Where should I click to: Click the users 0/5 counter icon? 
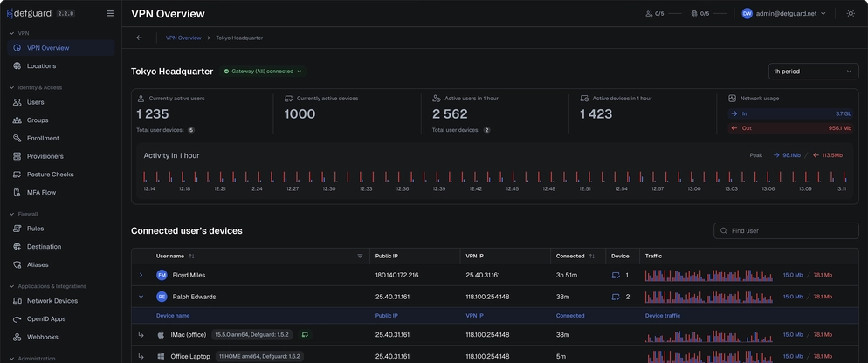(649, 14)
